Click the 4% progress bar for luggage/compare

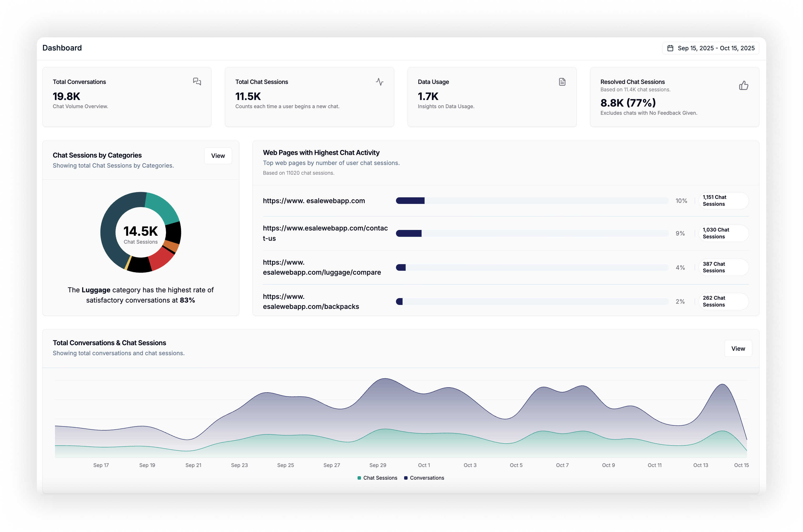pos(532,267)
